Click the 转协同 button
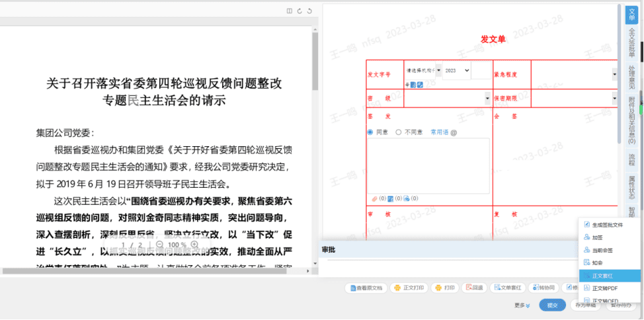644x320 pixels. click(543, 288)
